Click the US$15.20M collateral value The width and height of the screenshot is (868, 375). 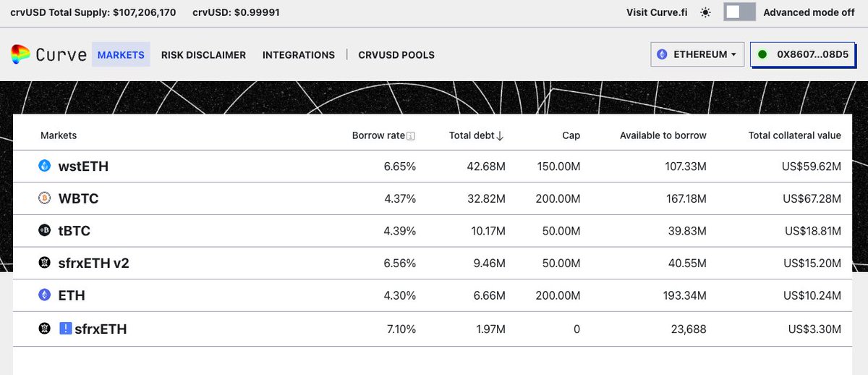812,264
